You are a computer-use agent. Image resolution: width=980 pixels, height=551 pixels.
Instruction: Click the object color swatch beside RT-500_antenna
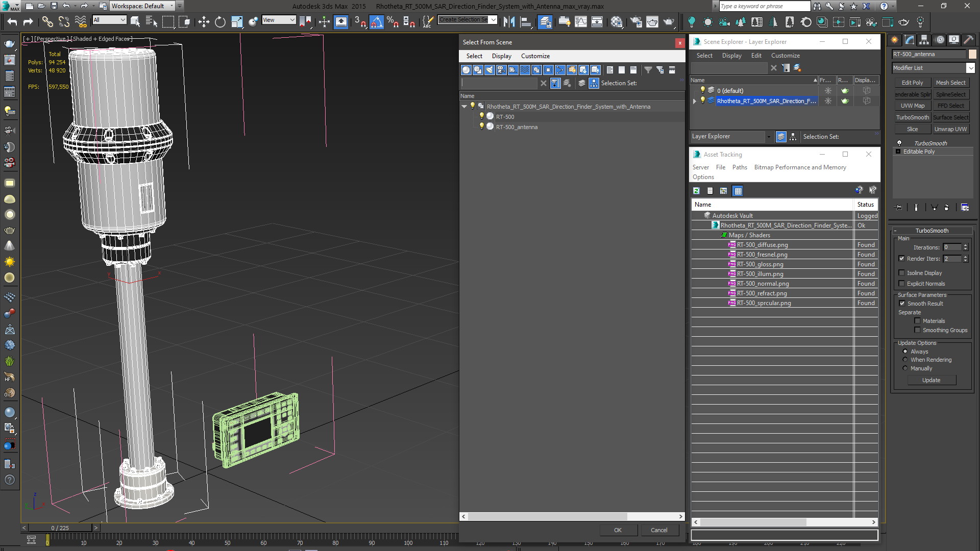(972, 54)
